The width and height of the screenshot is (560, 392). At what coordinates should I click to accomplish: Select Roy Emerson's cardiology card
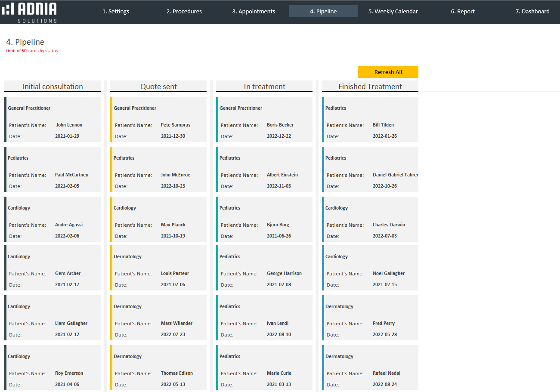tap(53, 368)
